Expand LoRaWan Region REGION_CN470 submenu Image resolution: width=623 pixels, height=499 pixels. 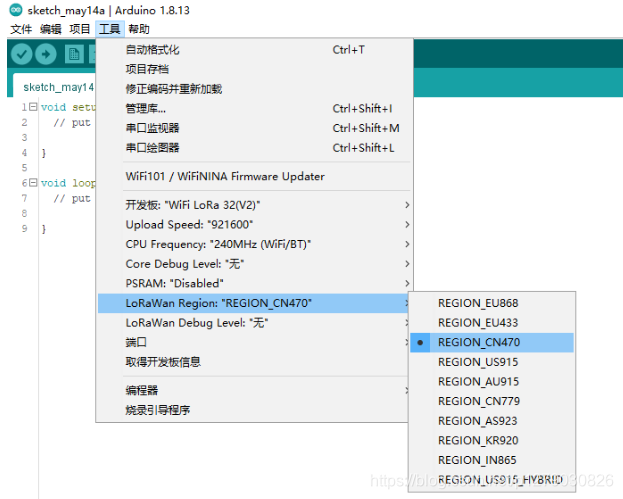pyautogui.click(x=253, y=303)
